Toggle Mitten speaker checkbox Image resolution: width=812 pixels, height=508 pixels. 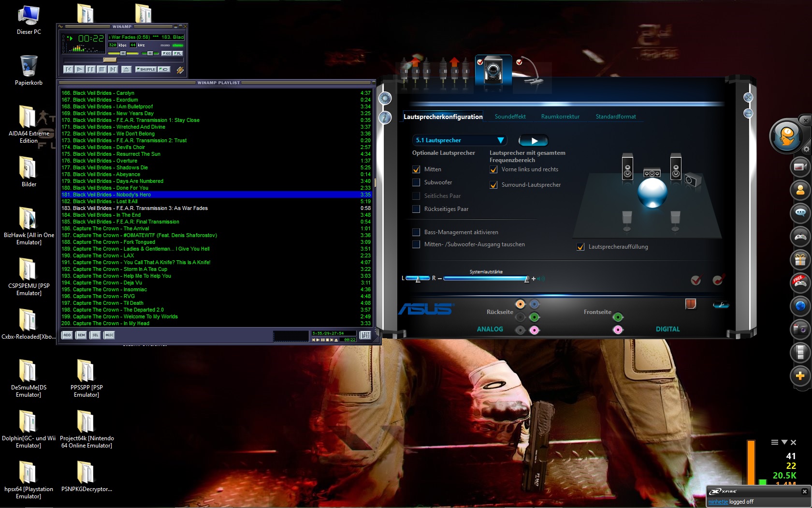(416, 169)
